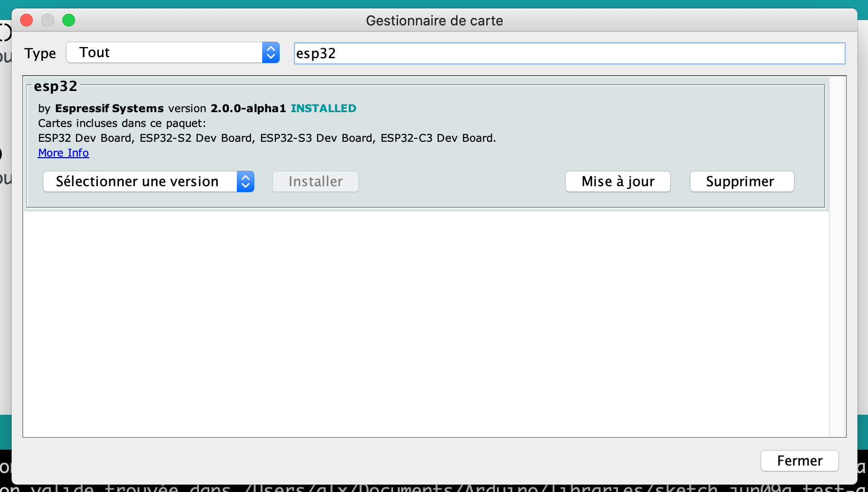
Task: Click the green maximize traffic-light button
Action: pos(68,20)
